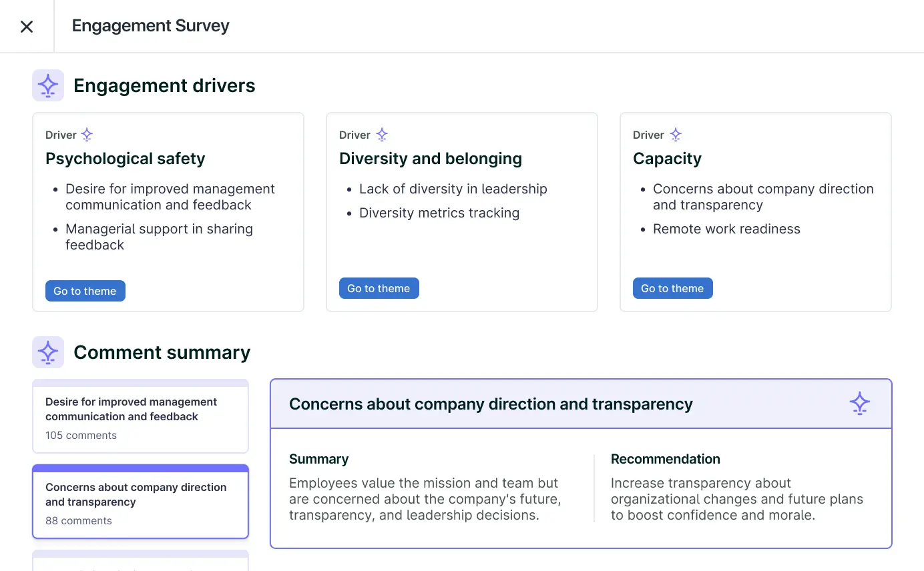Select the Concerns about company direction theme card
This screenshot has height=571, width=924.
click(140, 500)
